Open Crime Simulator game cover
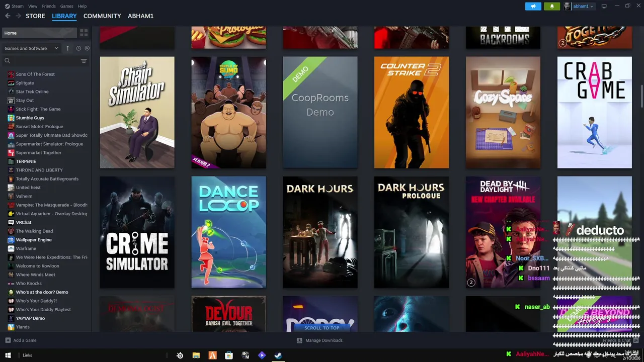 tap(137, 232)
